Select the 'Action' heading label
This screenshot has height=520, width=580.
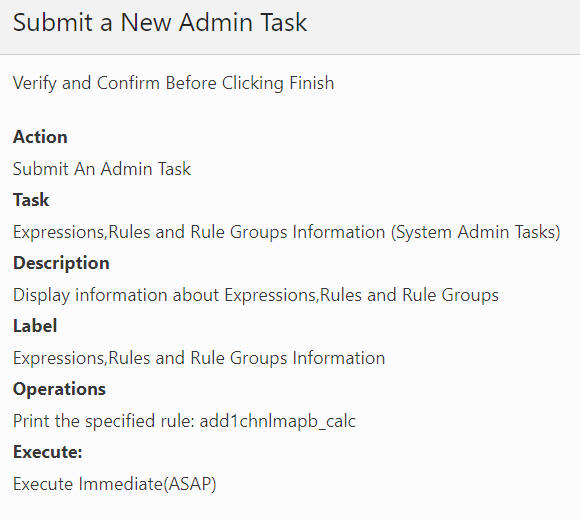coord(40,137)
